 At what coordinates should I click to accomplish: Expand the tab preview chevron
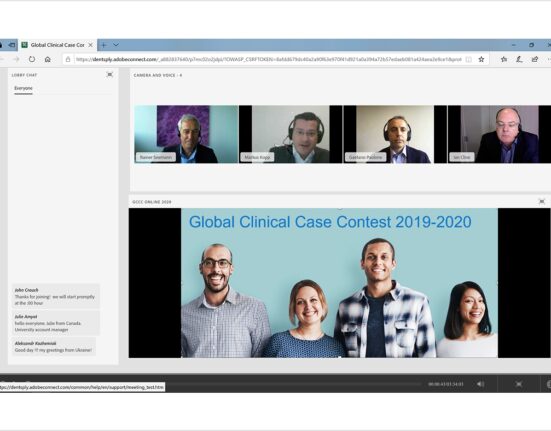(116, 45)
